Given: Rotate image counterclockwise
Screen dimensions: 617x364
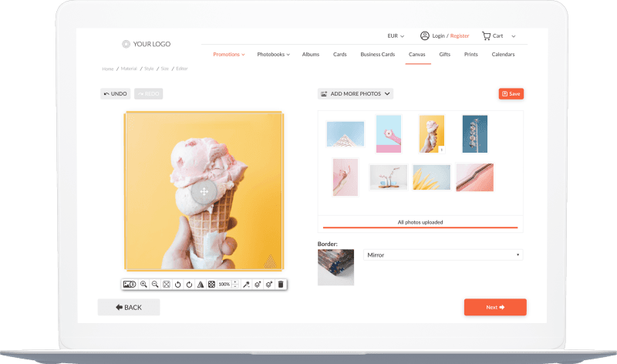Looking at the screenshot, I should coord(177,285).
